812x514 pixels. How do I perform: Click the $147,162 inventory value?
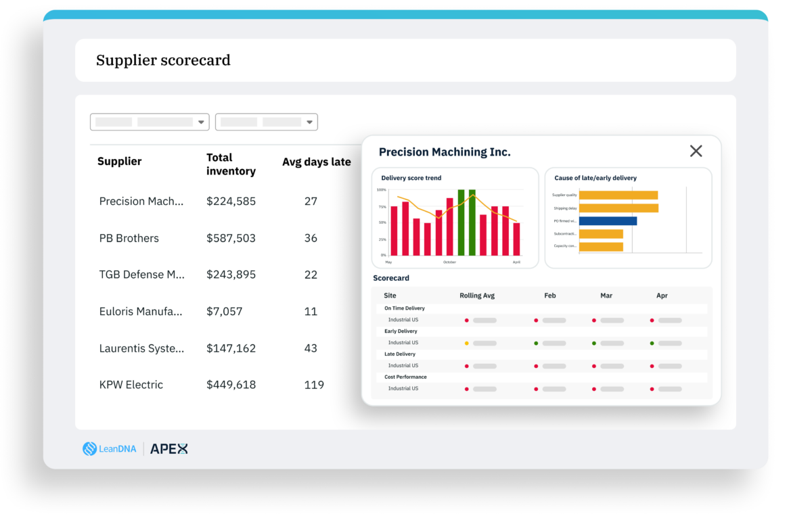pos(231,348)
